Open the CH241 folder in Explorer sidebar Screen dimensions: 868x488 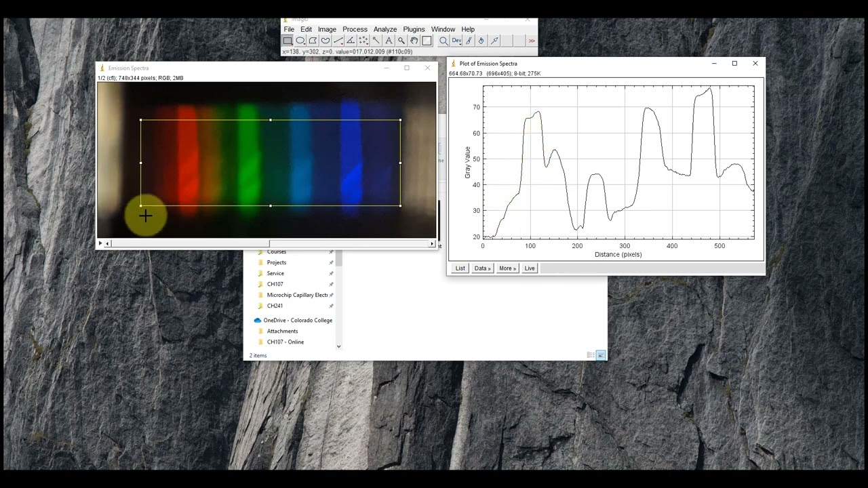275,306
